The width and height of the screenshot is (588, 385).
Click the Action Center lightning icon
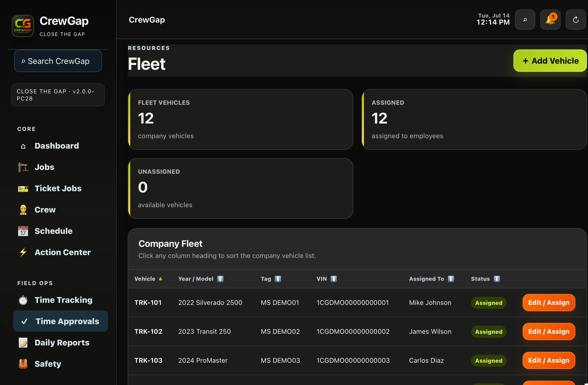(x=23, y=253)
